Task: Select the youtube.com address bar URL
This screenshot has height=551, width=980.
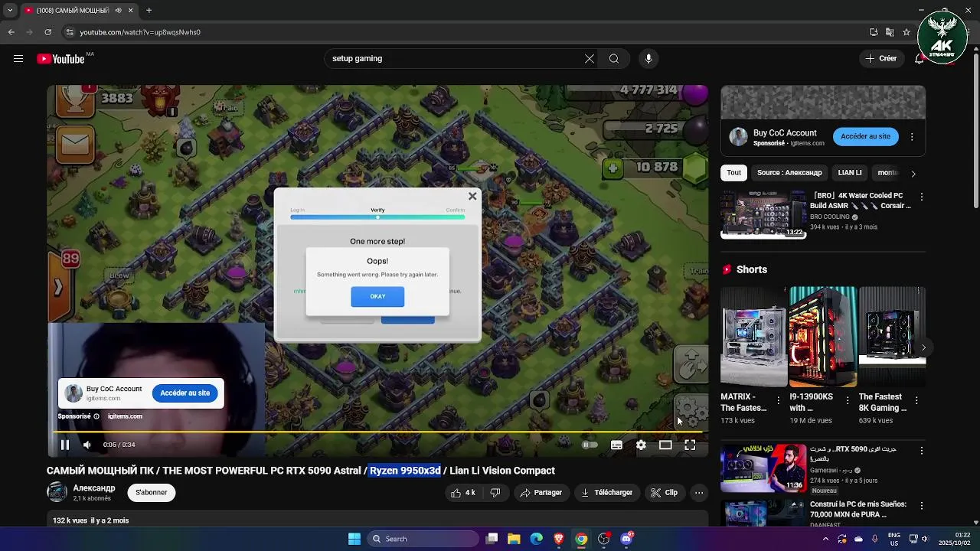Action: click(x=140, y=32)
